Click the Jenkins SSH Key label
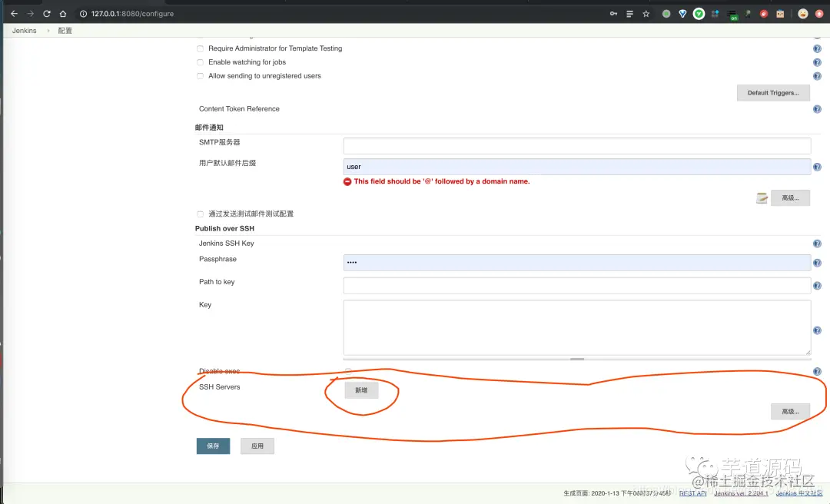The image size is (830, 504). point(227,244)
